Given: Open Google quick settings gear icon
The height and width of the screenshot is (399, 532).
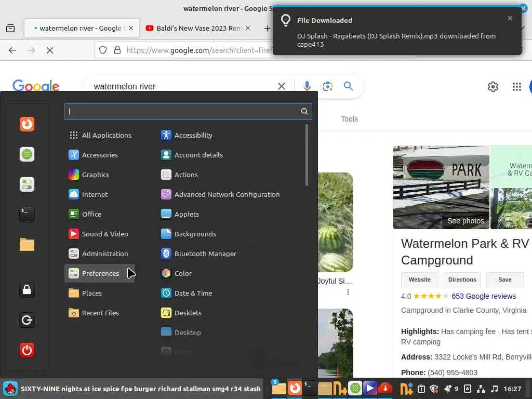Looking at the screenshot, I should 493,87.
